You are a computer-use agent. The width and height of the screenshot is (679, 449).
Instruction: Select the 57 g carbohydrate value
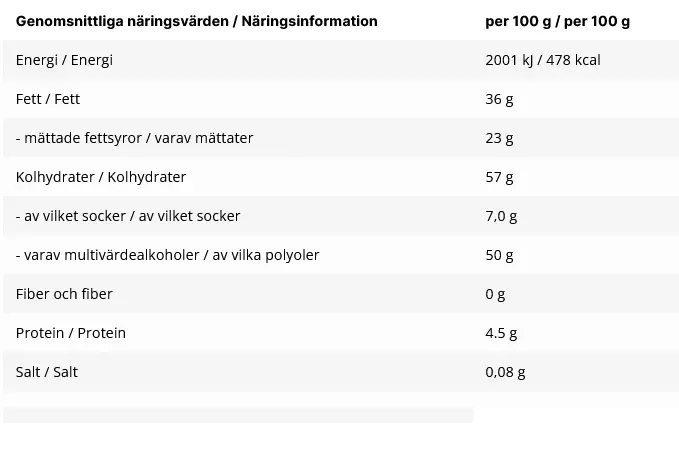(499, 177)
